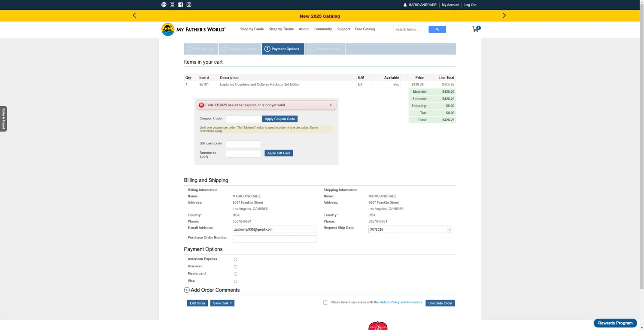Click the blue search magnifier button
This screenshot has height=330, width=644.
pyautogui.click(x=437, y=29)
